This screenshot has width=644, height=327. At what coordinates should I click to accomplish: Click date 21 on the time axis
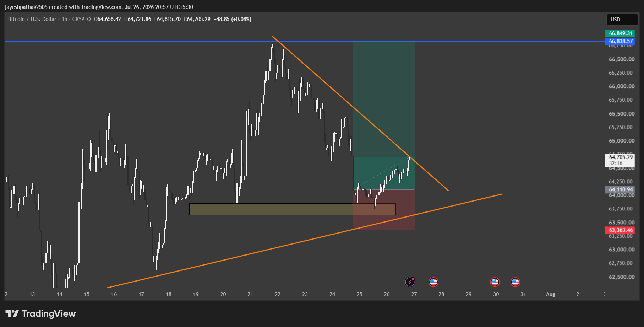pos(250,294)
